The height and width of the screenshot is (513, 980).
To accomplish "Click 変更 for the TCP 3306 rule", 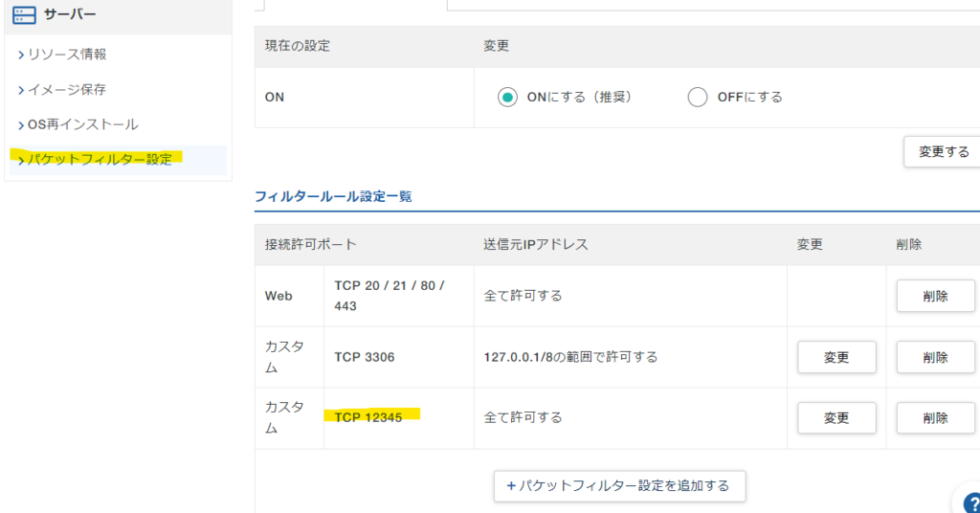I will pyautogui.click(x=836, y=357).
